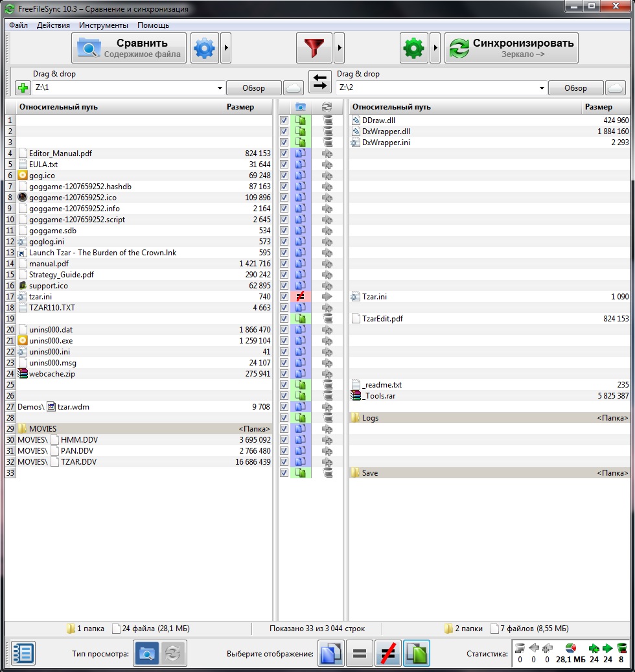Select the goggame-1207659252.hashdb file row
Viewport: 635px width, 672px height.
pos(144,187)
